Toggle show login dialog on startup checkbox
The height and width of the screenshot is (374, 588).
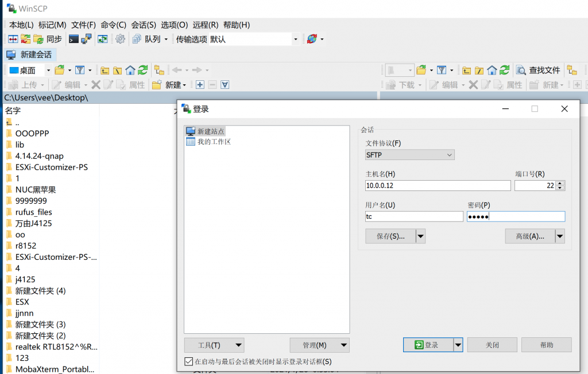188,361
